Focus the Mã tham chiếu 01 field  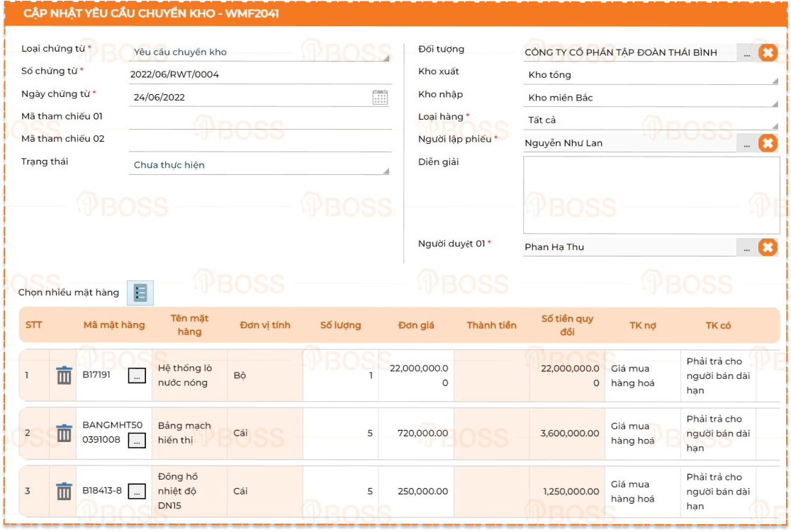[x=259, y=119]
